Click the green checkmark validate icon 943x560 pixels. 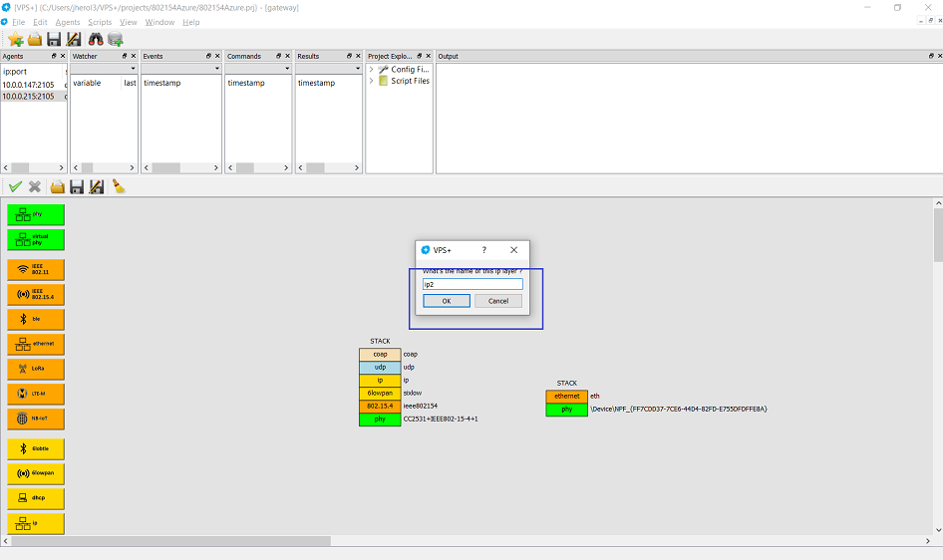tap(15, 186)
